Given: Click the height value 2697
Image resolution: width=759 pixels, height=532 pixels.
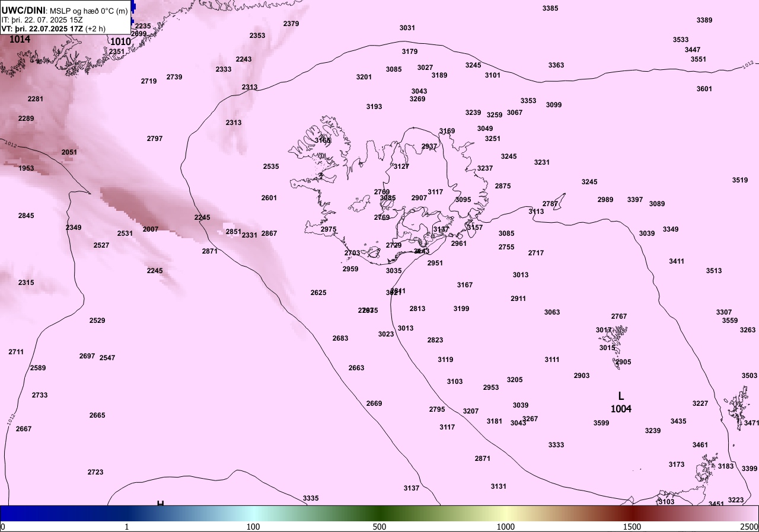Looking at the screenshot, I should 87,356.
